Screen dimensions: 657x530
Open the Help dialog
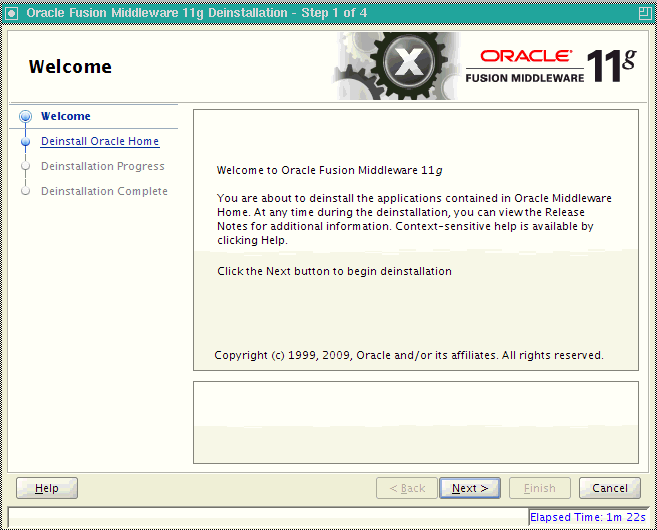(47, 488)
